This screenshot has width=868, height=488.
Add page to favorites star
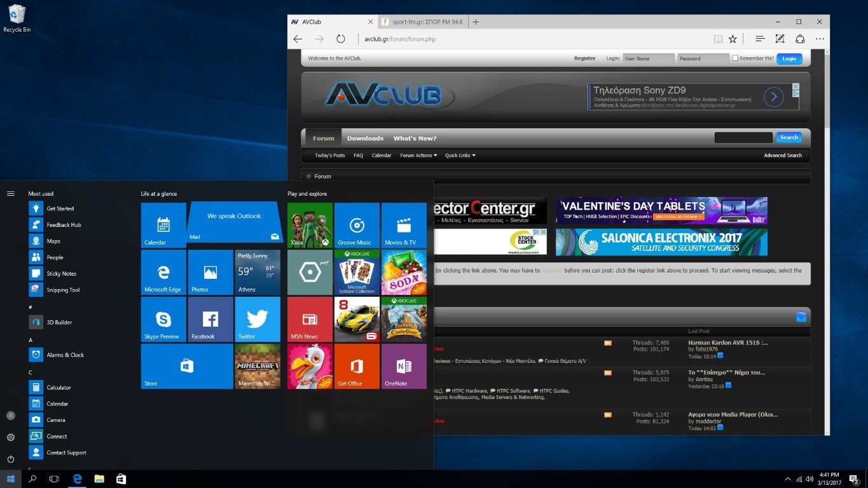733,39
